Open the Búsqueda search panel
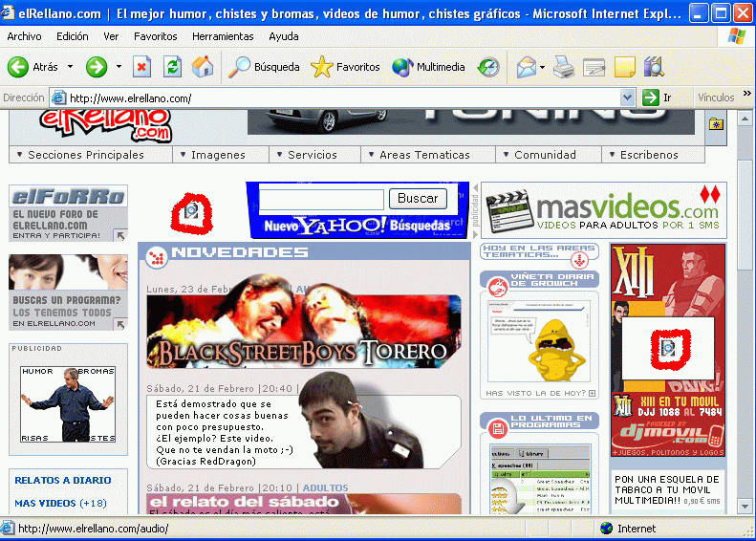Viewport: 756px width, 541px height. [264, 67]
